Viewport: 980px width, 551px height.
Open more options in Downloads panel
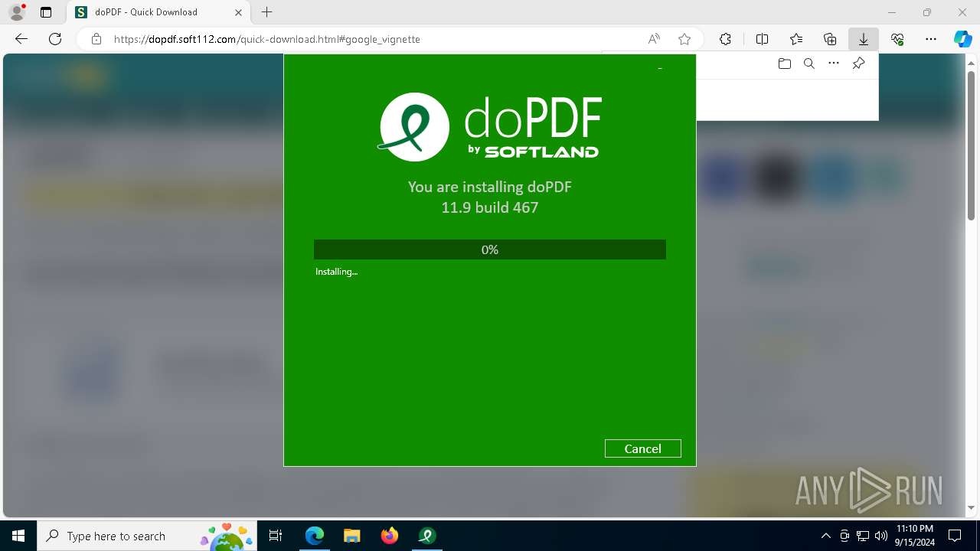tap(834, 64)
